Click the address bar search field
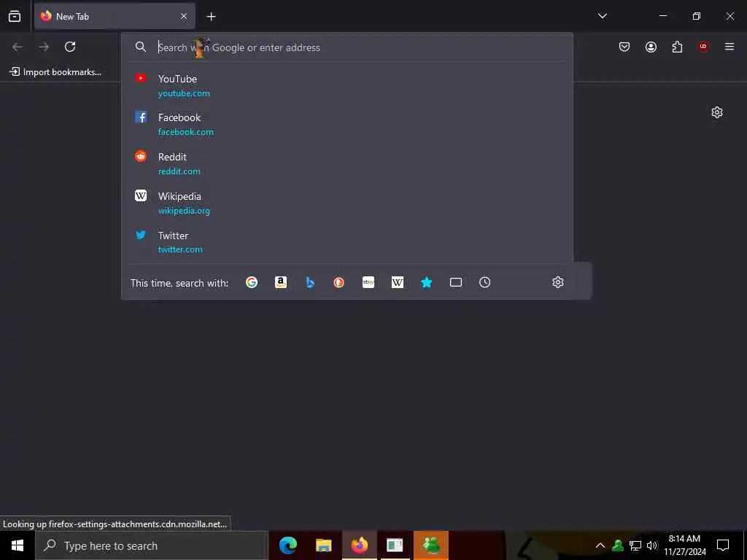Image resolution: width=747 pixels, height=560 pixels. click(x=347, y=47)
